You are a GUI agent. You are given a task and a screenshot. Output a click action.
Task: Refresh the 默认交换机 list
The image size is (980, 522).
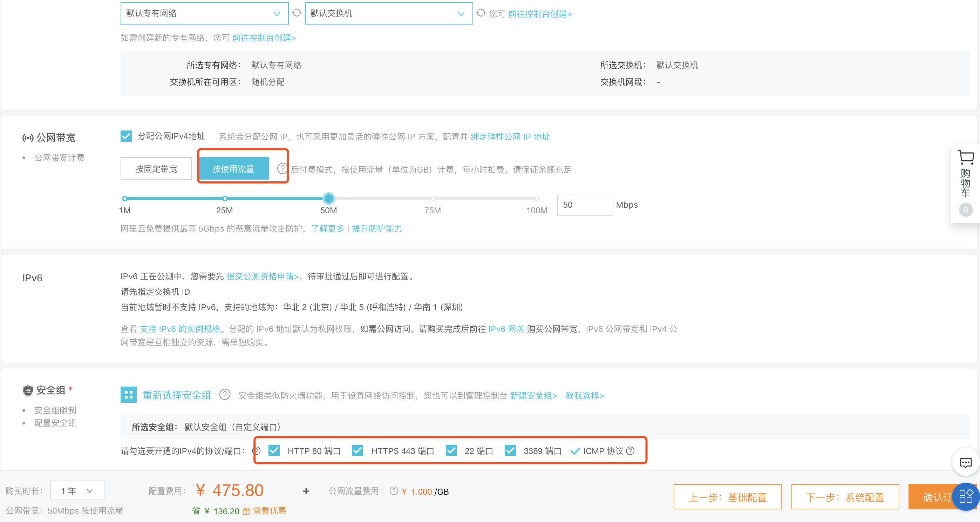click(481, 13)
